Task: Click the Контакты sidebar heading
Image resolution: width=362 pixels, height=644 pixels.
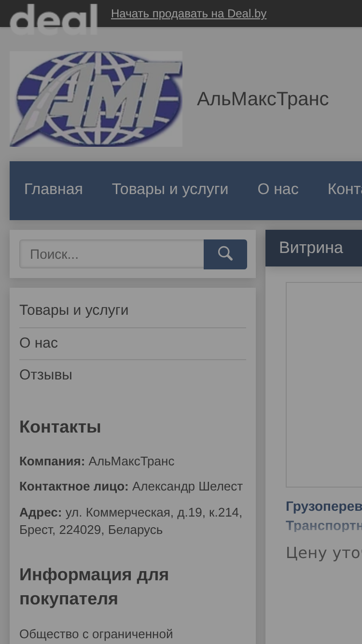Action: 60,427
